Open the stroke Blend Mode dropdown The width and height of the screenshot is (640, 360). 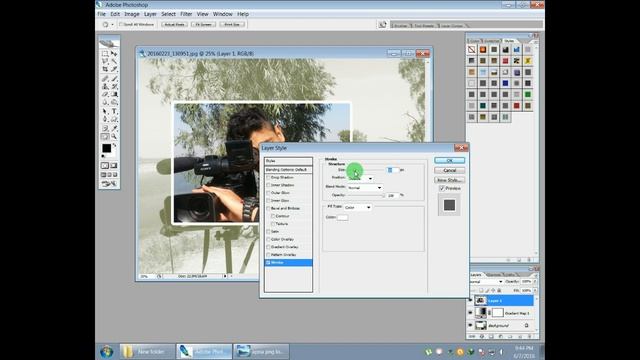(379, 188)
